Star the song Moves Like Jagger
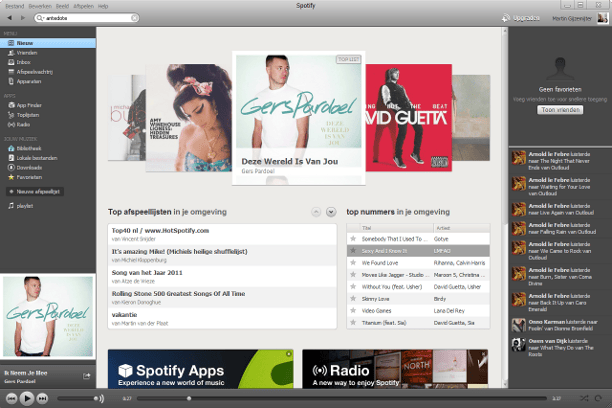 [x=353, y=274]
